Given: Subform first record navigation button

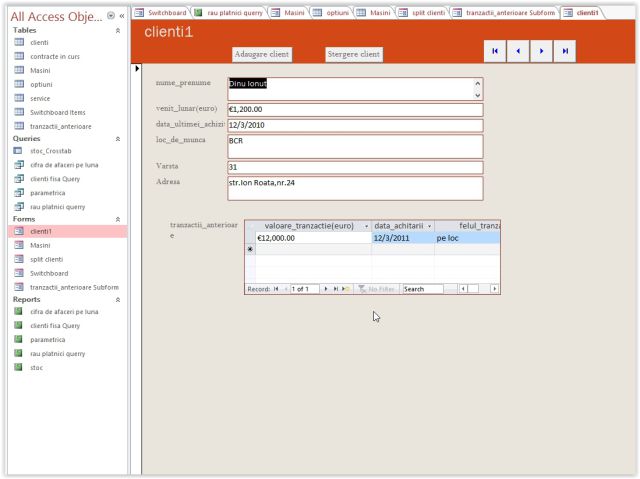Looking at the screenshot, I should click(276, 289).
